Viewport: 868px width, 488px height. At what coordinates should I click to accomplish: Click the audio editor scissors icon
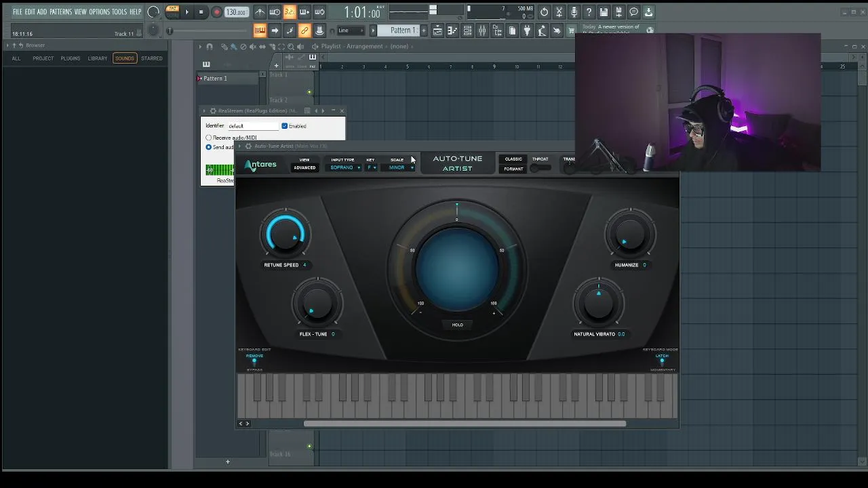pos(559,12)
